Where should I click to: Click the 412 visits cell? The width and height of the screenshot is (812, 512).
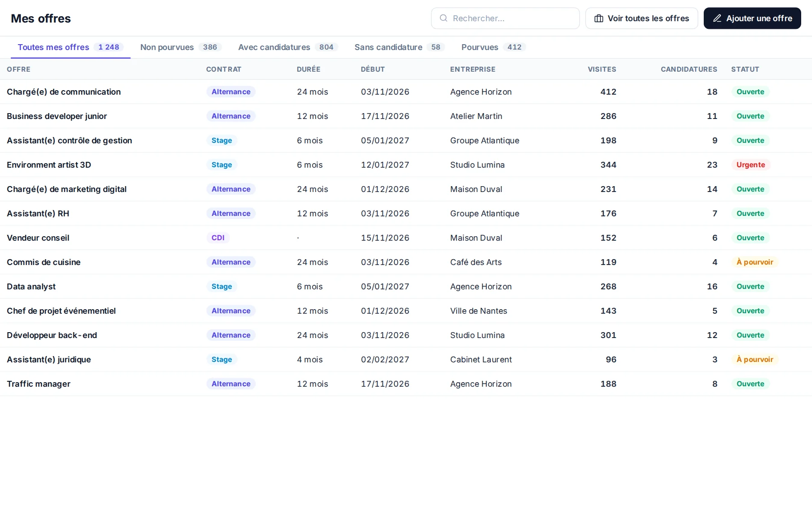[x=608, y=92]
